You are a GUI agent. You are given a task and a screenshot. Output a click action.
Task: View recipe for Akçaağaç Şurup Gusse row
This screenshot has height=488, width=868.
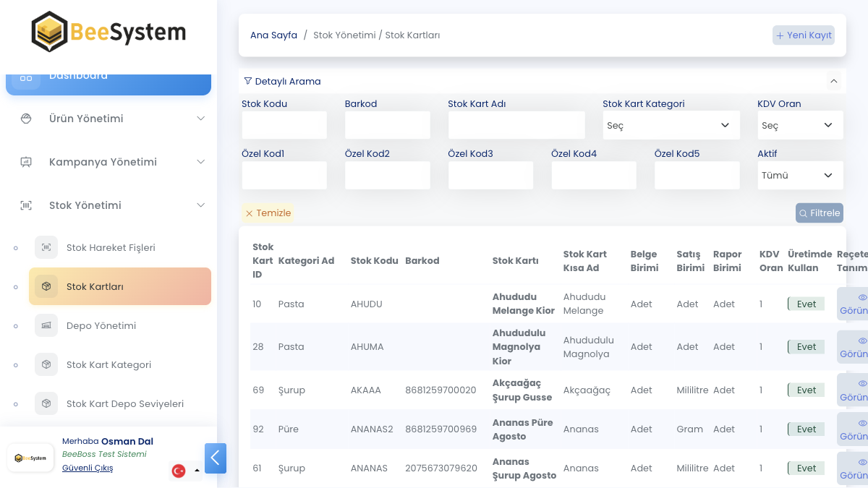tap(854, 390)
